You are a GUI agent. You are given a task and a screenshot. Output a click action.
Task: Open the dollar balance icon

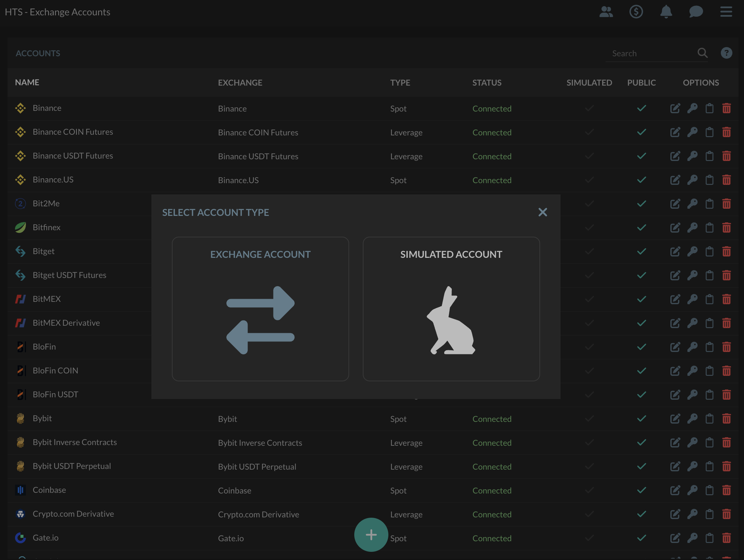tap(636, 12)
